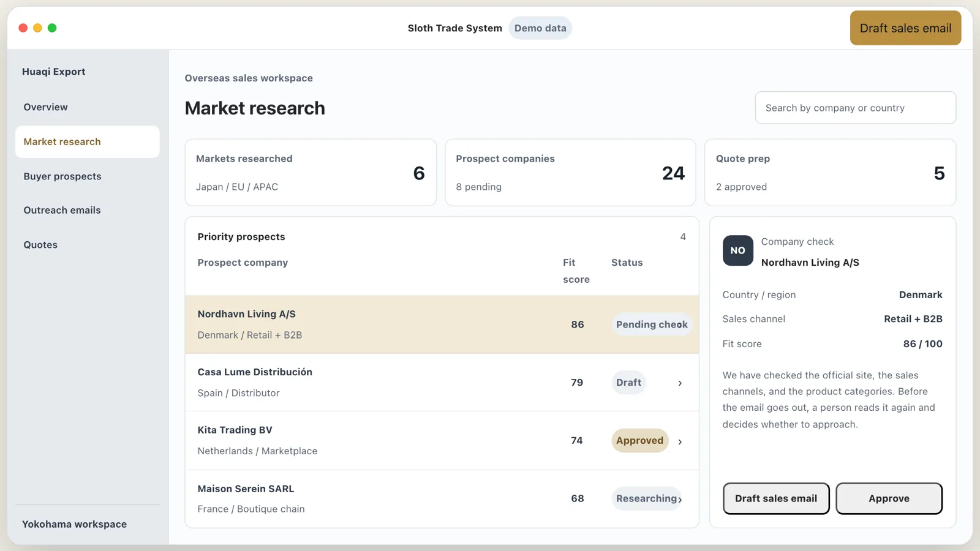Viewport: 980px width, 551px height.
Task: Click the Huaqi Export sidebar heading
Action: 54,72
